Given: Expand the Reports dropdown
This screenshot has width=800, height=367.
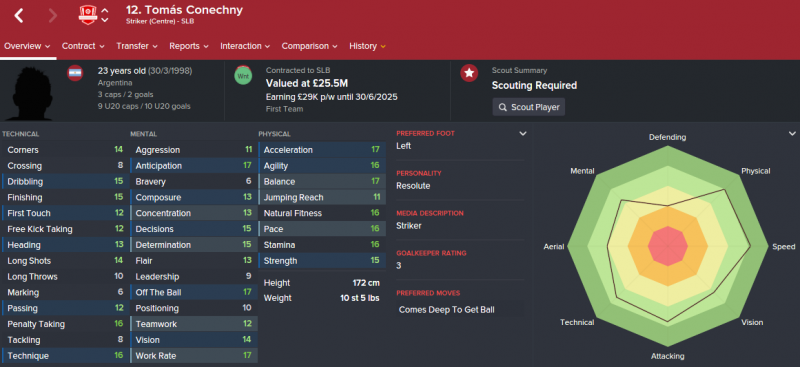Looking at the screenshot, I should coord(189,46).
